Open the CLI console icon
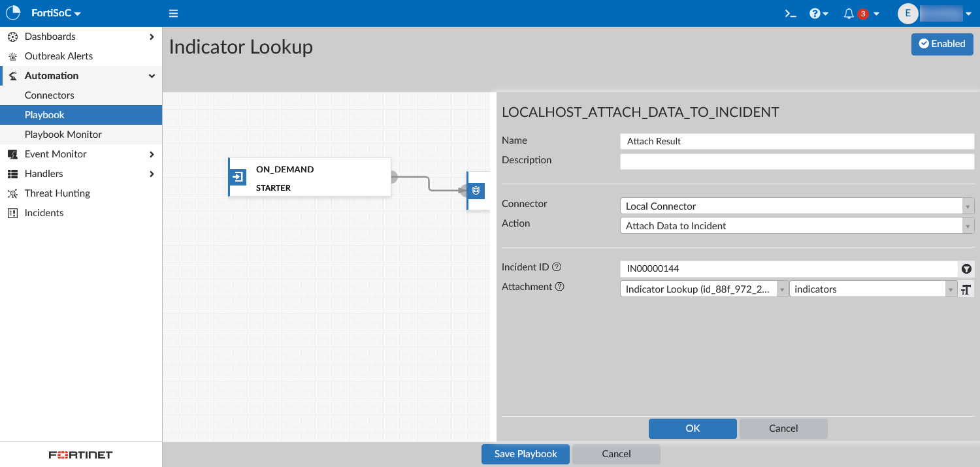The image size is (980, 467). (791, 14)
